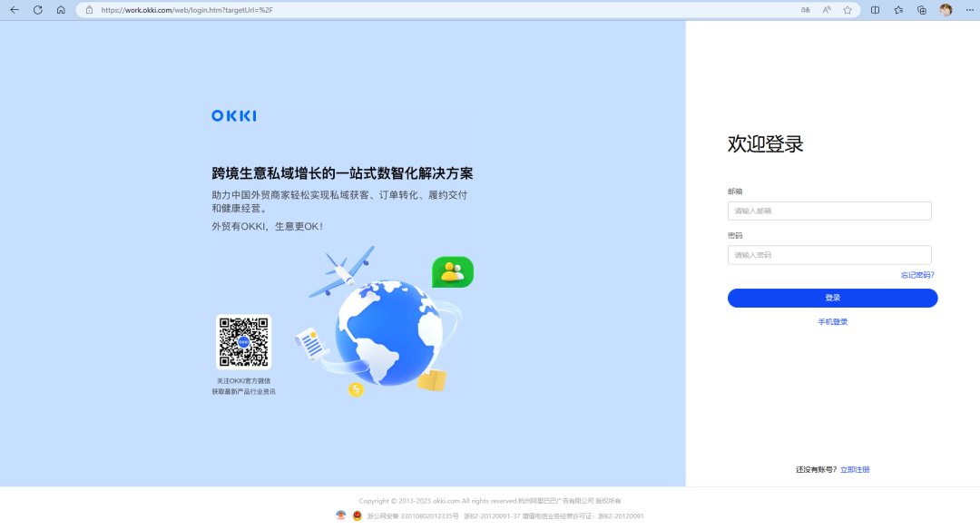
Task: Click the blue 登录 login button
Action: [832, 298]
